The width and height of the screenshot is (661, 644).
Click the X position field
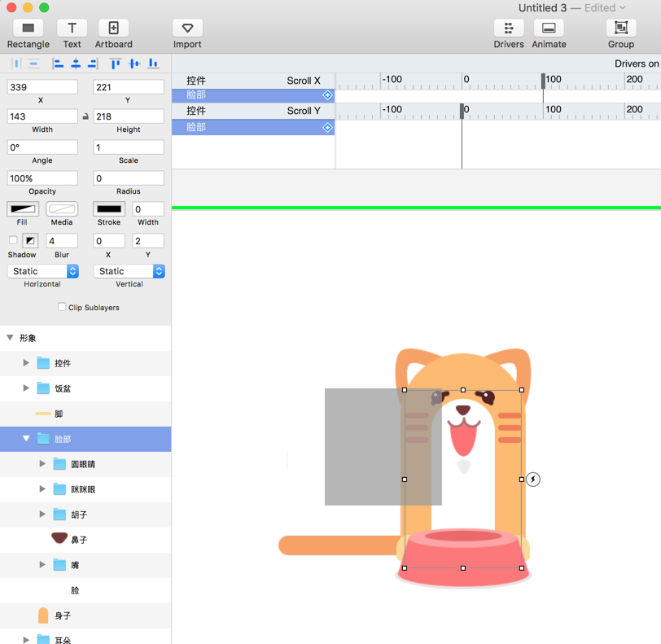coord(42,87)
